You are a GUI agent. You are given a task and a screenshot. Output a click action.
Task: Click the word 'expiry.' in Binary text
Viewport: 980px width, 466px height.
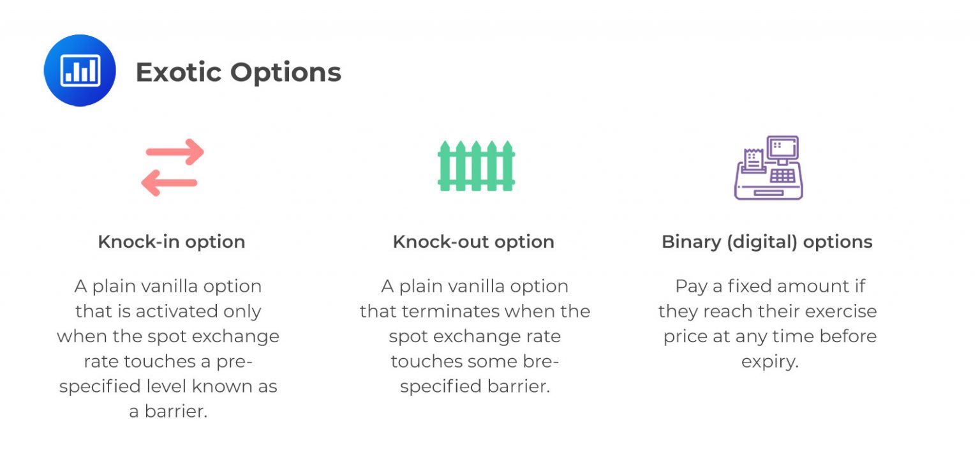coord(769,361)
